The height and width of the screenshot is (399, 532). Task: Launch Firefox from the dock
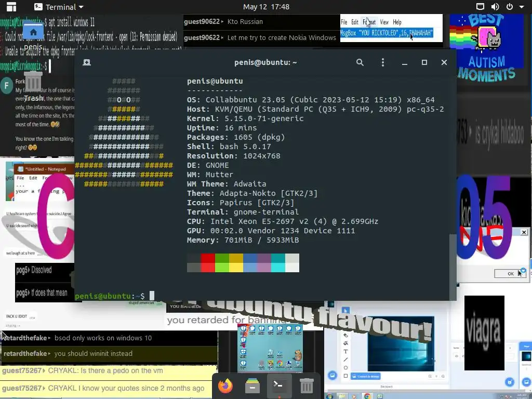tap(225, 386)
